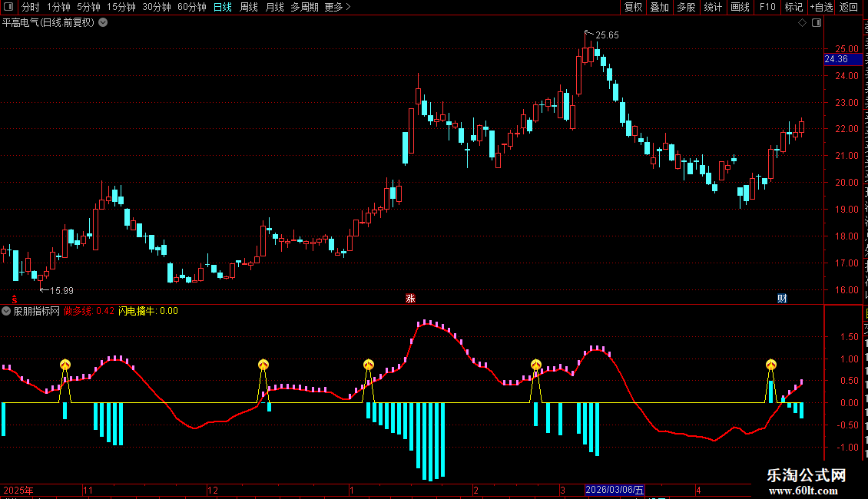Viewport: 868px width, 499px height.
Task: Click the 闪电擒牛 signal icon in late February
Action: coord(536,364)
